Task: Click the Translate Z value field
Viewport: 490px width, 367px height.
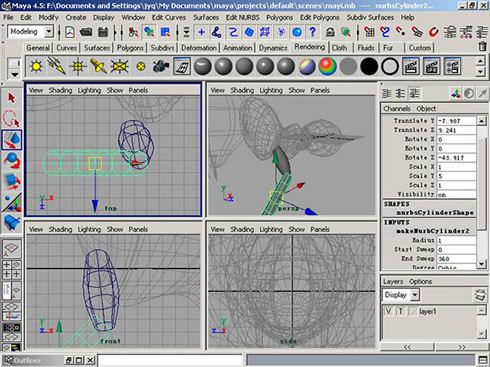Action: (456, 130)
